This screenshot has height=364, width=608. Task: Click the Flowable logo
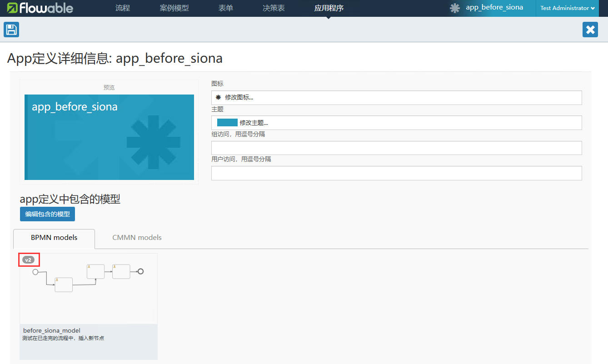[x=40, y=8]
